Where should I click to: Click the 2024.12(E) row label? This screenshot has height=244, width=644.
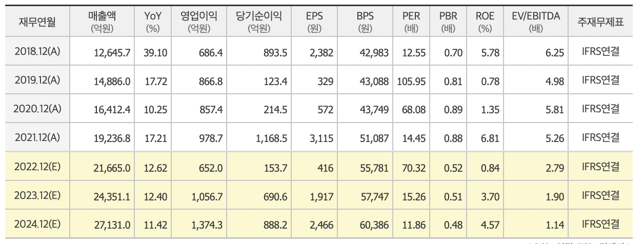pos(37,225)
